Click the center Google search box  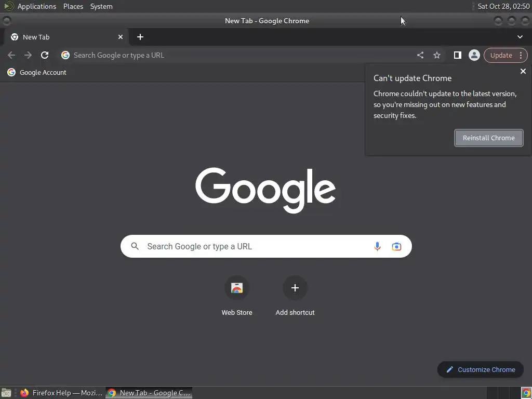pyautogui.click(x=266, y=246)
